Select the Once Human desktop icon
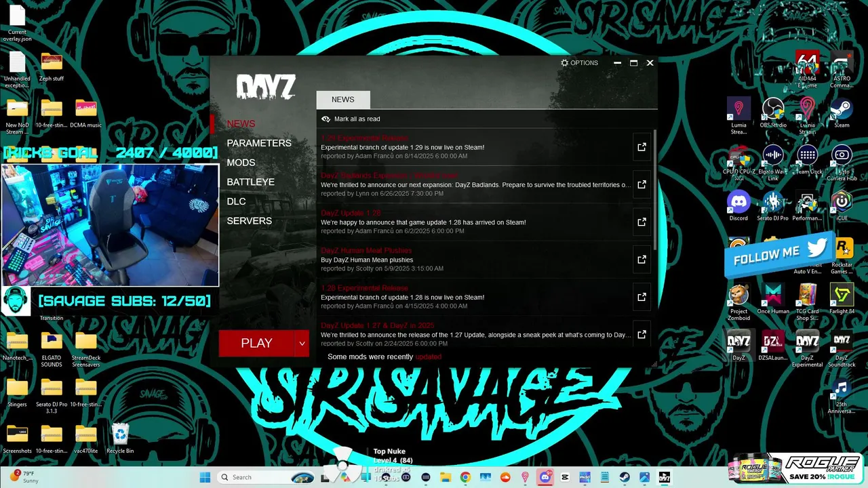 pyautogui.click(x=773, y=299)
